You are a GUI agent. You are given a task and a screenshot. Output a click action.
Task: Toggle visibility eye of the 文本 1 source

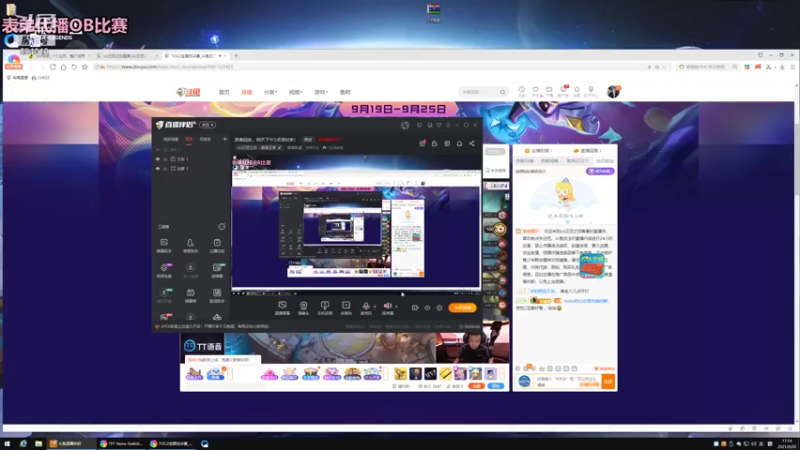(158, 159)
